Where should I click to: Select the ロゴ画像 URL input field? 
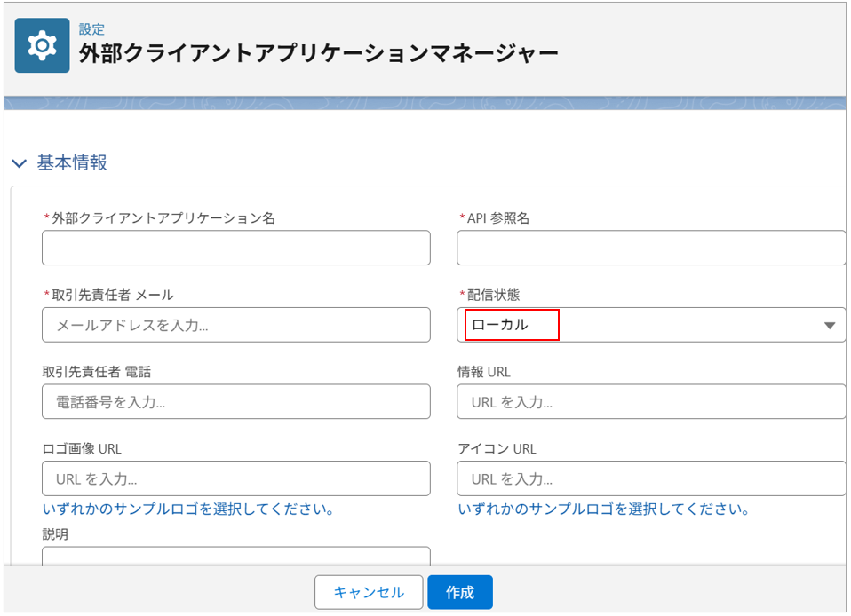point(235,479)
